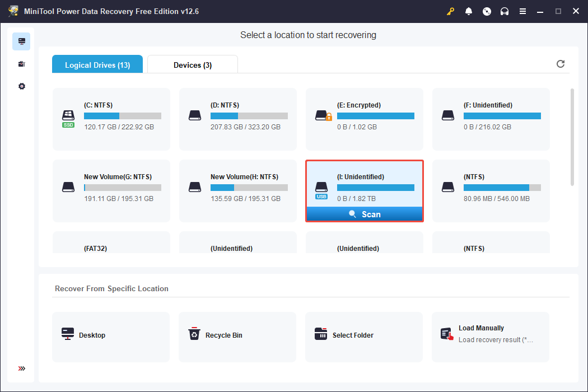The image size is (588, 392).
Task: Click the 0 B / 1.02 GB text
Action: (357, 127)
